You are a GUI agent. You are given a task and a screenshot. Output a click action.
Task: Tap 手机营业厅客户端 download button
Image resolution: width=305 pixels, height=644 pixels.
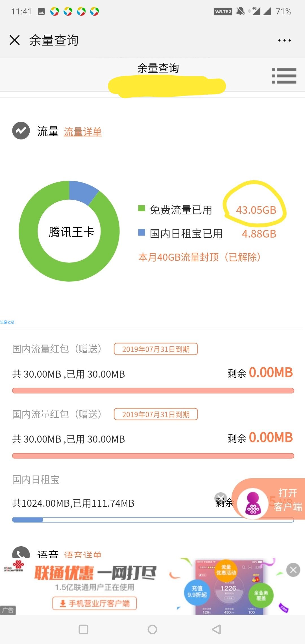(95, 603)
